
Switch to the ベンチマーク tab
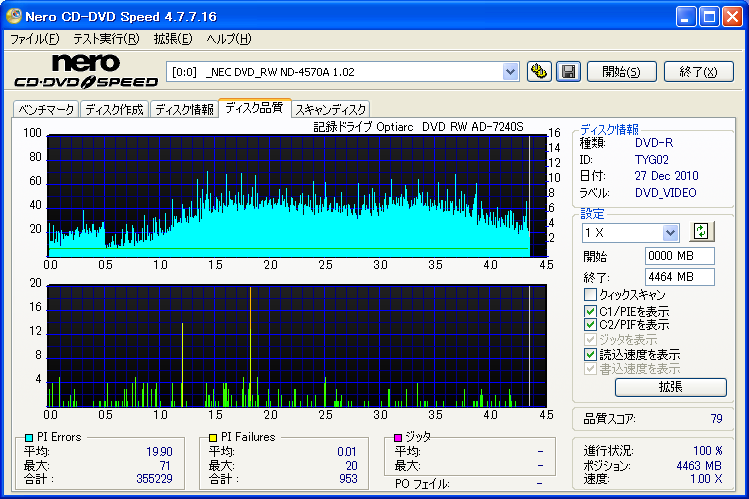click(46, 109)
